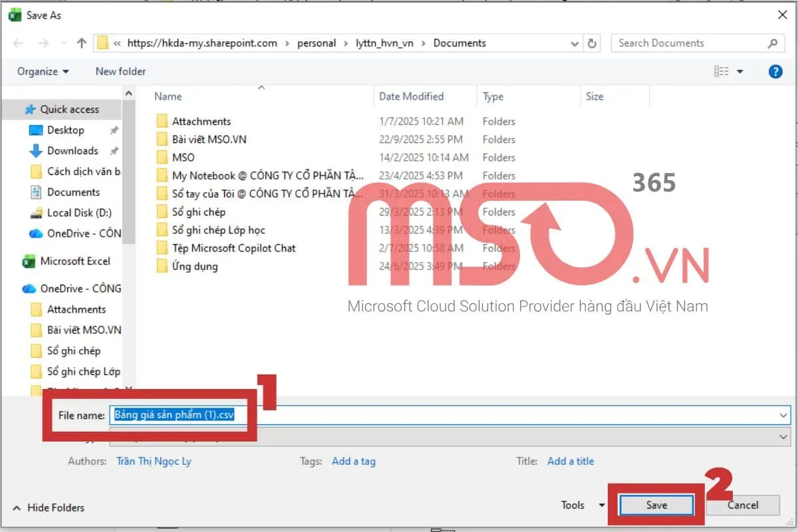Screen dimensions: 798x532
Task: Navigate to personal in the breadcrumb bar
Action: click(317, 43)
